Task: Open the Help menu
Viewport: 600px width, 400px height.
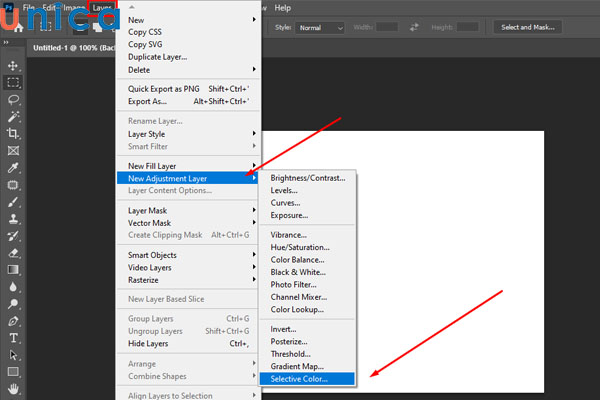Action: pos(282,8)
